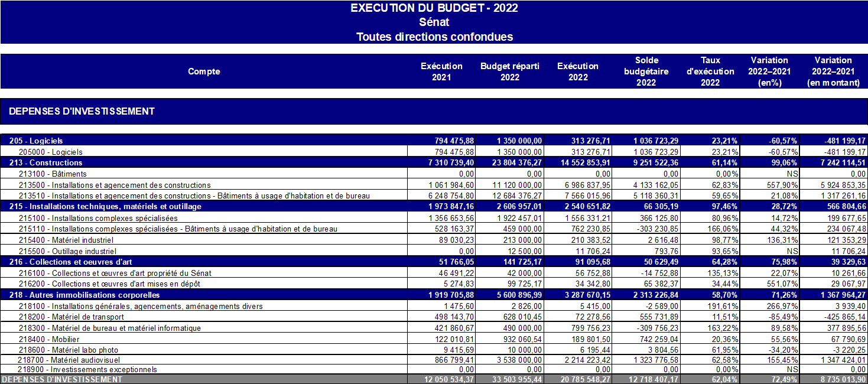Screen dimensions: 868x384
Task: Click '215 - Installations techniques, matériels et outillage'
Action: click(x=105, y=206)
